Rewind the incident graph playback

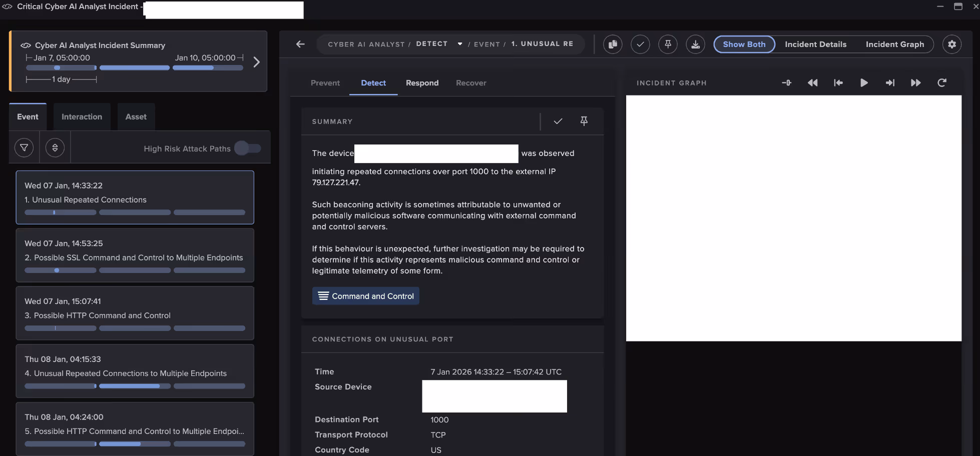coord(813,82)
